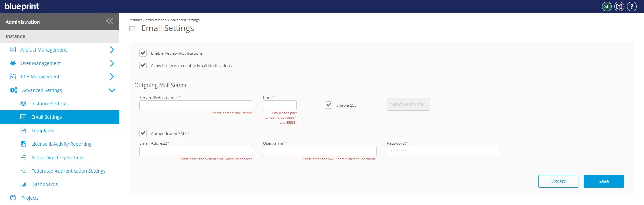This screenshot has height=205, width=644.
Task: Click the Save button
Action: pyautogui.click(x=604, y=181)
